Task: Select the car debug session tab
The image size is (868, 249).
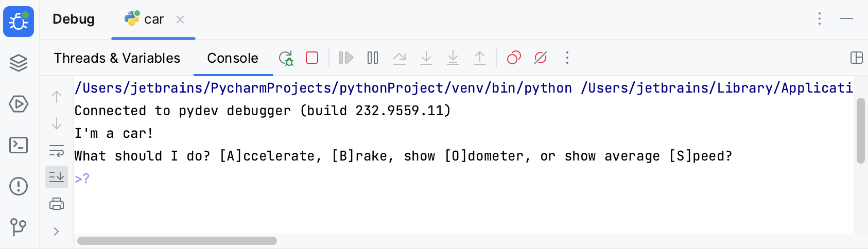Action: tap(153, 20)
